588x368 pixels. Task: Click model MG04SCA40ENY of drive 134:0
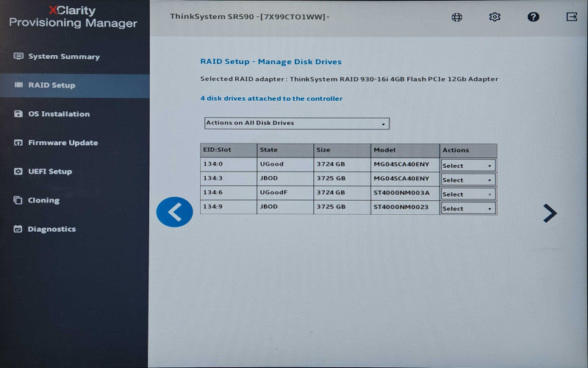coord(405,164)
